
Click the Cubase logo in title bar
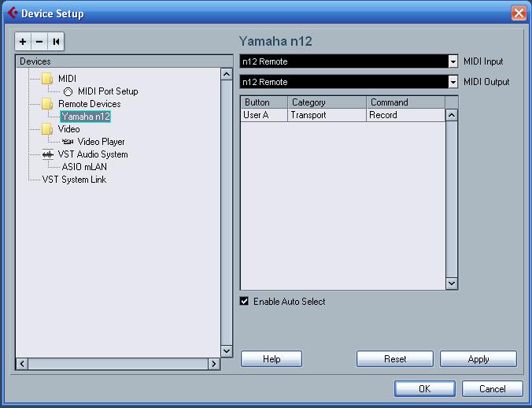[13, 13]
